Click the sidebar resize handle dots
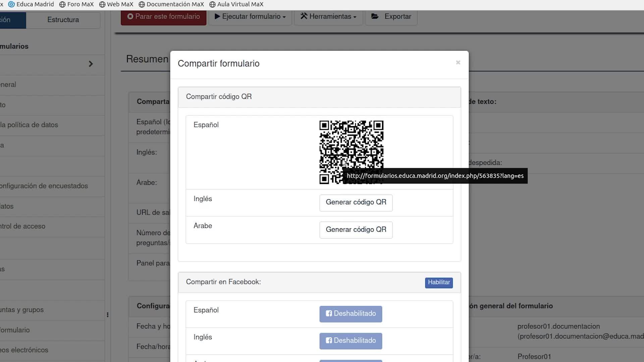The height and width of the screenshot is (362, 644). pyautogui.click(x=107, y=315)
